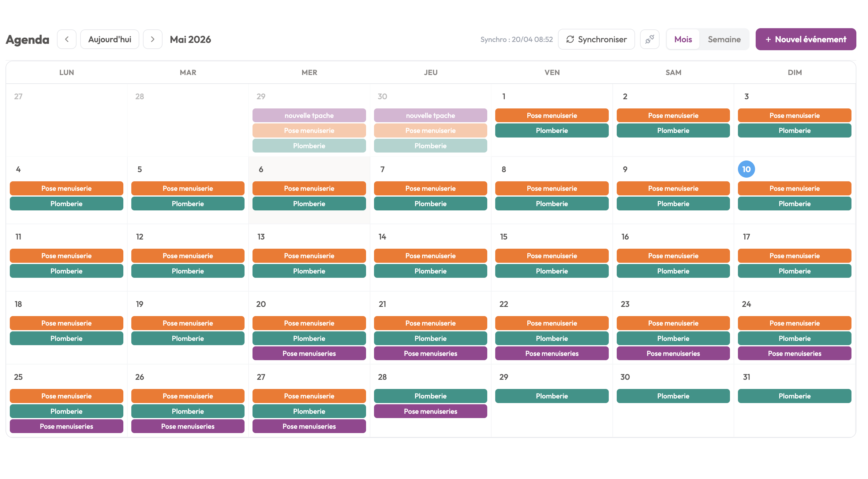Image resolution: width=868 pixels, height=479 pixels.
Task: Open faded Pose menuiserie event on April 29
Action: point(309,130)
